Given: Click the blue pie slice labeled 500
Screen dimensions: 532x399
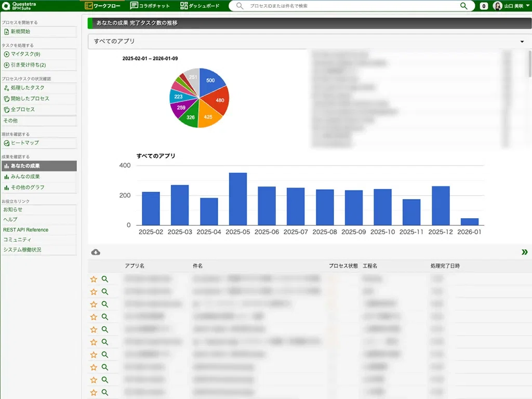Looking at the screenshot, I should [210, 81].
